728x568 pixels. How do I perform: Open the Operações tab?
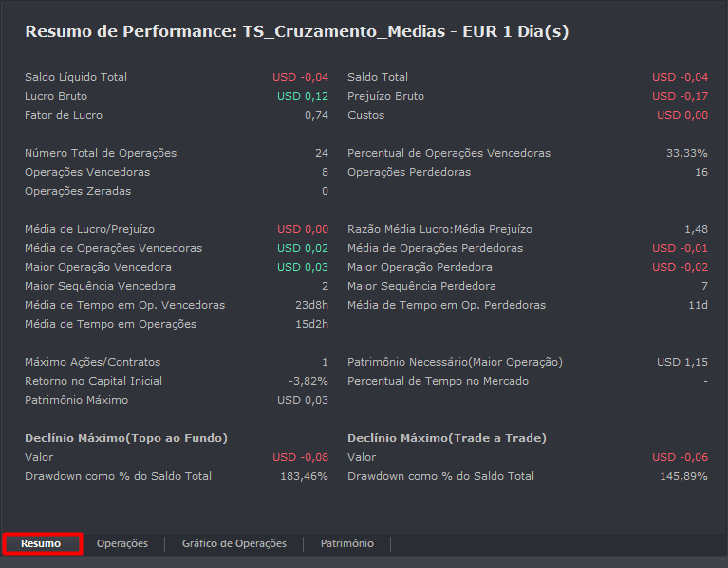pyautogui.click(x=122, y=543)
